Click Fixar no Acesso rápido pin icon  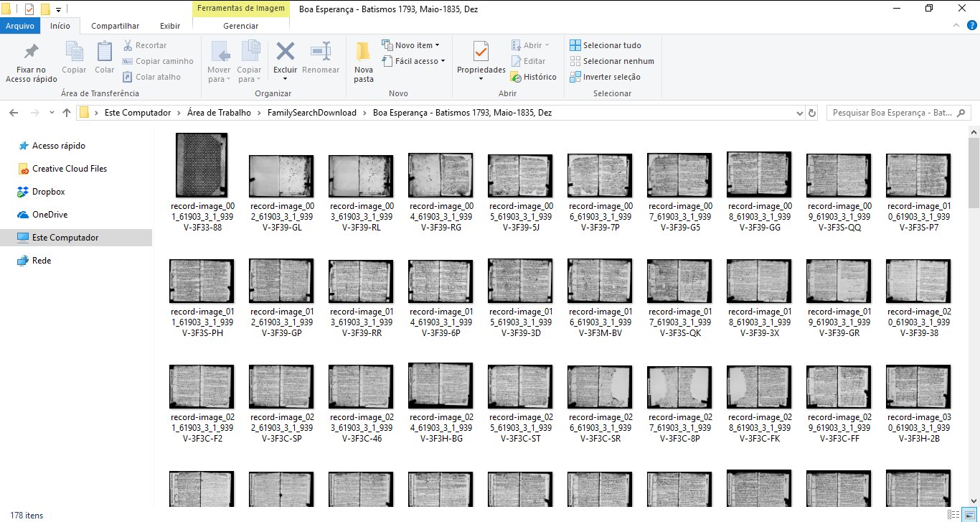click(x=31, y=52)
